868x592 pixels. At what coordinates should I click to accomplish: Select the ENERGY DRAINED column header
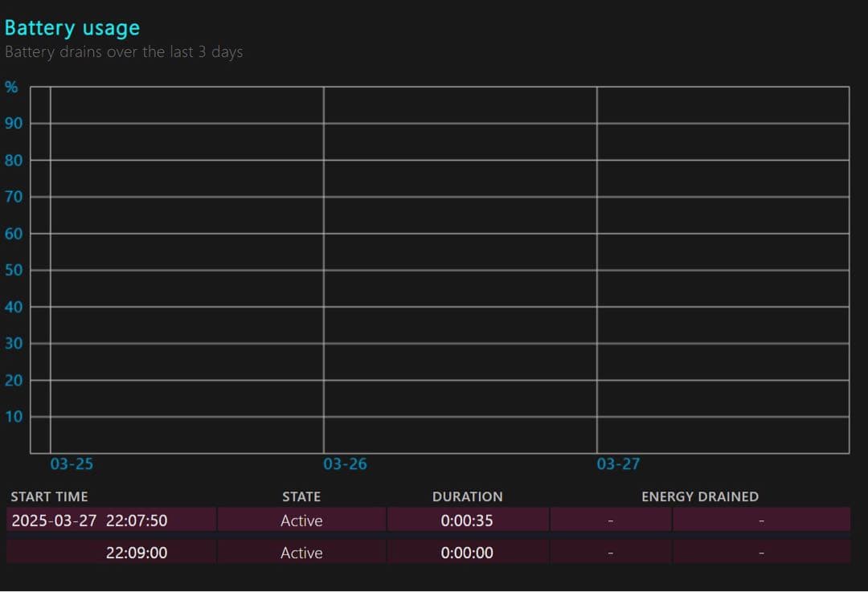[699, 496]
